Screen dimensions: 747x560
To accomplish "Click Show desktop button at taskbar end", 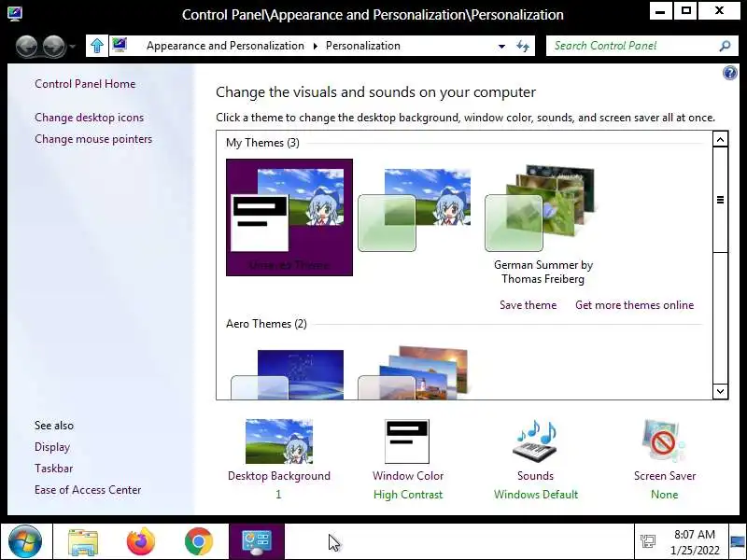I will 739,541.
